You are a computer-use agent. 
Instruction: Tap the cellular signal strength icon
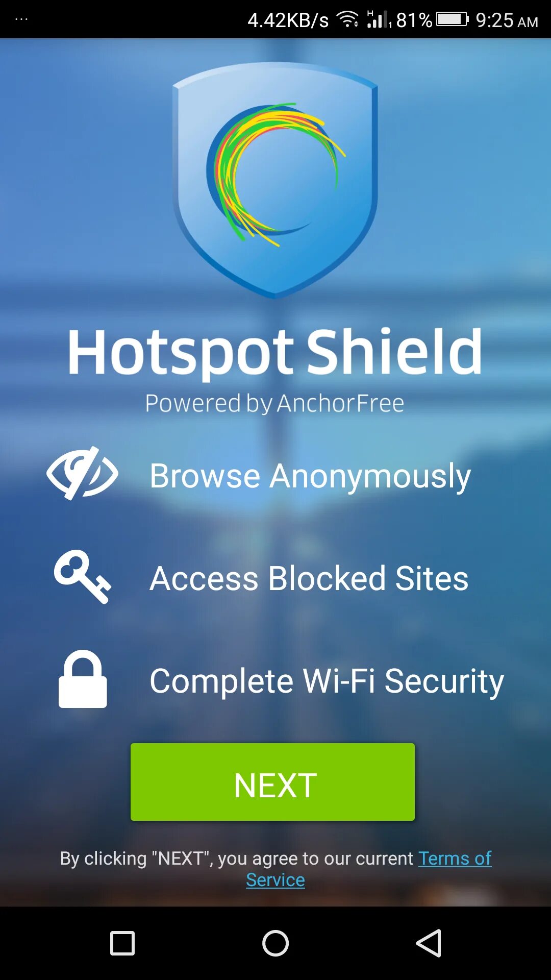coord(379,19)
